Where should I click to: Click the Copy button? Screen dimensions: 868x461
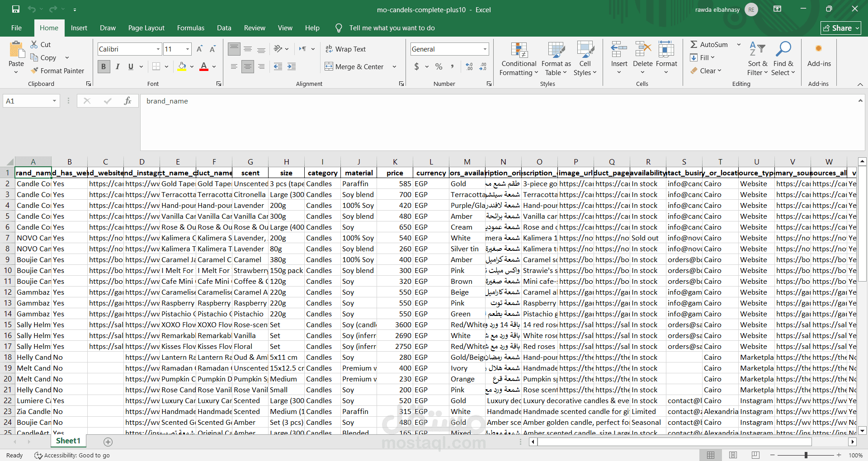(x=44, y=57)
